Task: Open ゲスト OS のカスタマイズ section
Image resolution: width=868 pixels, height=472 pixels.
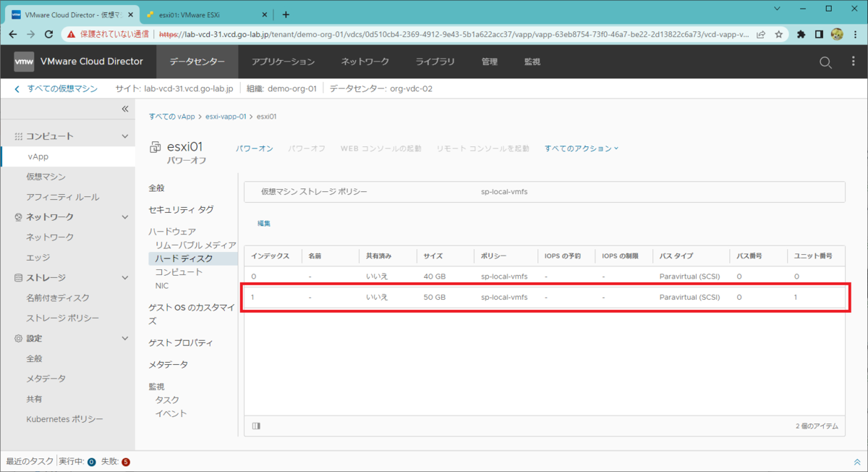Action: 192,314
